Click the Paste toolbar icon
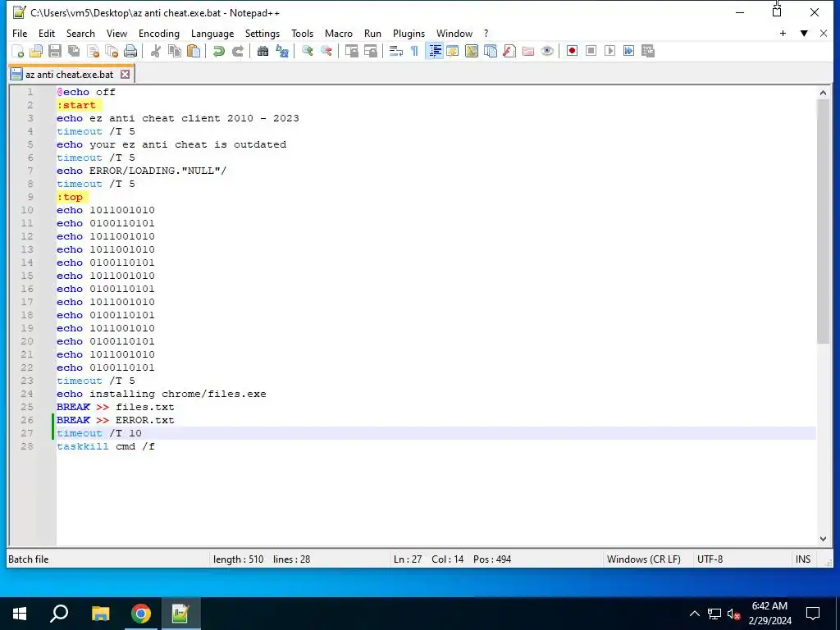Viewport: 840px width, 630px height. click(x=194, y=51)
